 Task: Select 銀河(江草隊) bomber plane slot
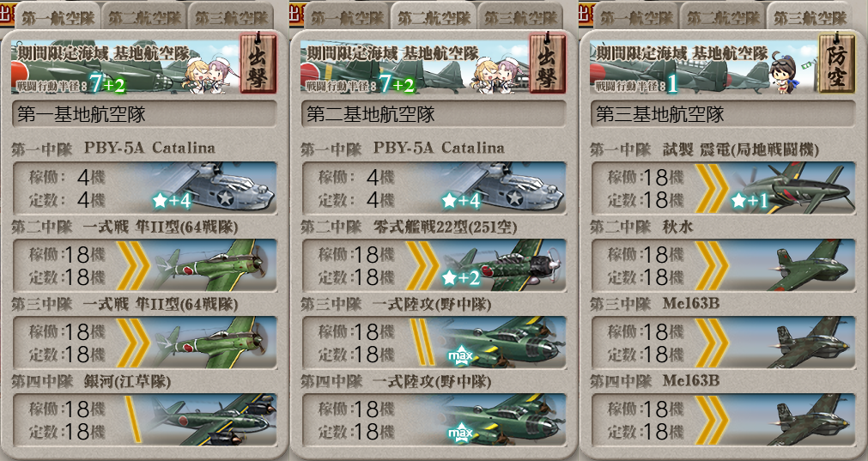144,420
